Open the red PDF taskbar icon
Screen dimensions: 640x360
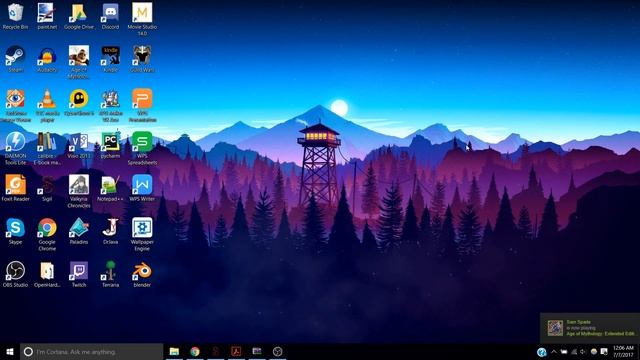(236, 351)
